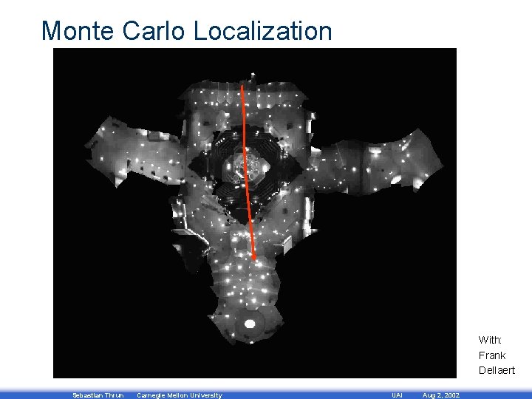This screenshot has width=532, height=399.
Task: Click the 'Monte Carlo Localization' slide title
Action: pyautogui.click(x=186, y=31)
